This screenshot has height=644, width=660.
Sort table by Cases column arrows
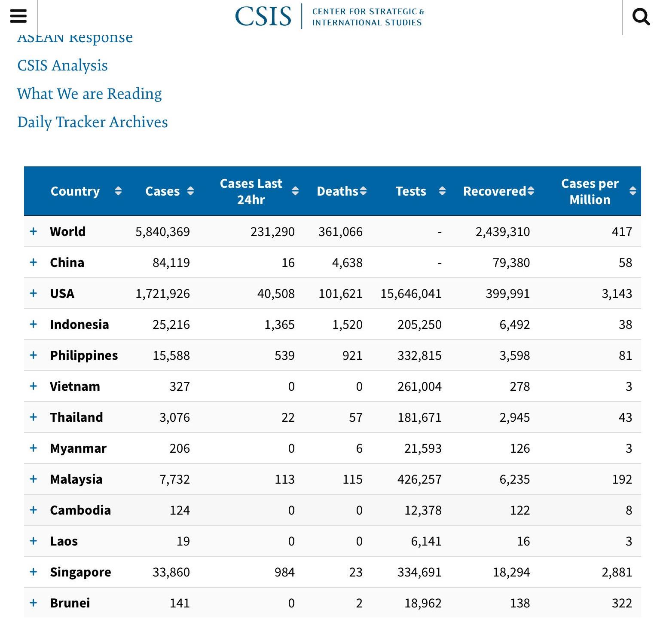point(190,191)
